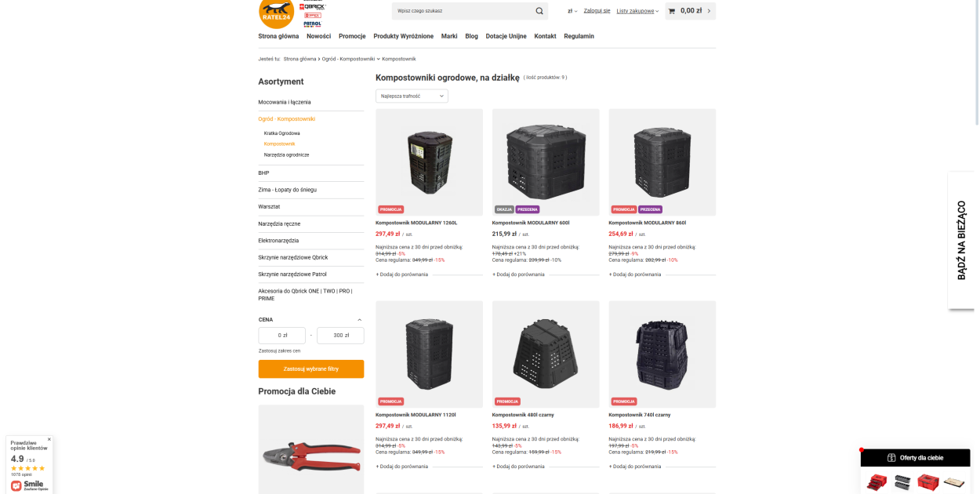
Task: Click the maximum price field showing 300 zł
Action: click(x=340, y=336)
